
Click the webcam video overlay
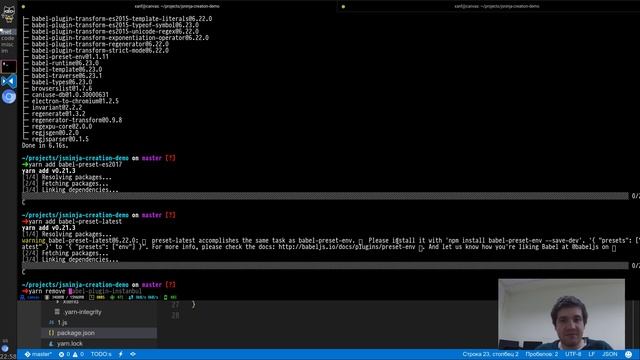pyautogui.click(x=561, y=314)
